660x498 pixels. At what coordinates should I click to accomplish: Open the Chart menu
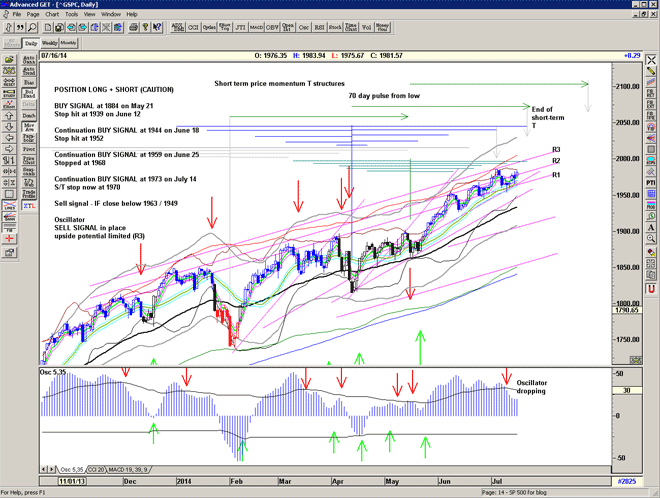(x=53, y=15)
